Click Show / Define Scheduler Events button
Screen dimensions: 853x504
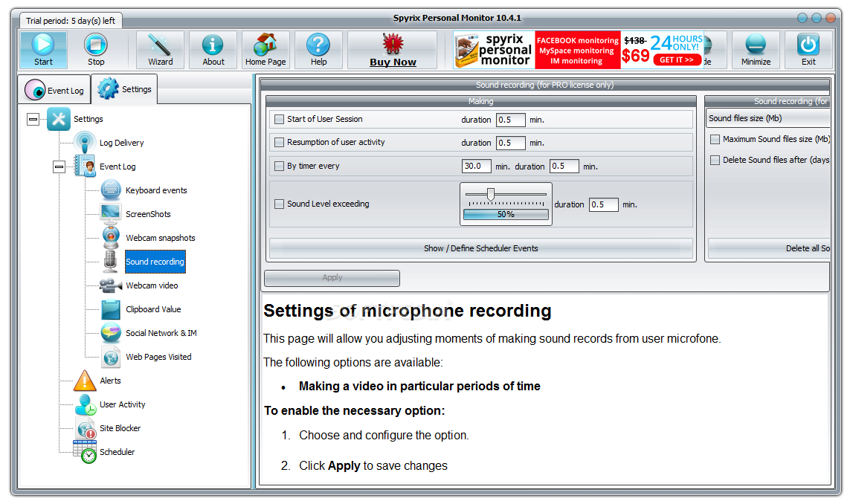pyautogui.click(x=481, y=248)
